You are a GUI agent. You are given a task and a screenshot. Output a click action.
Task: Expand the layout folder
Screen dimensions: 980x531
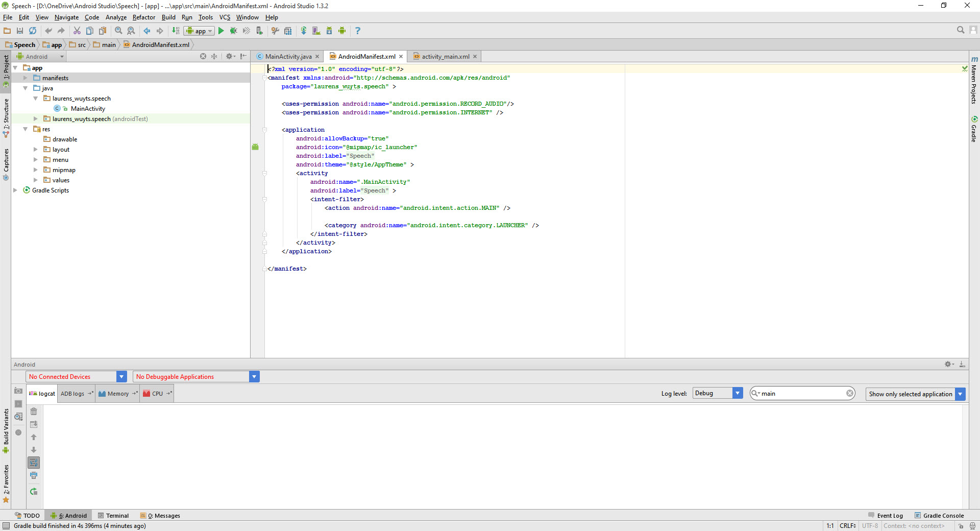pyautogui.click(x=35, y=149)
